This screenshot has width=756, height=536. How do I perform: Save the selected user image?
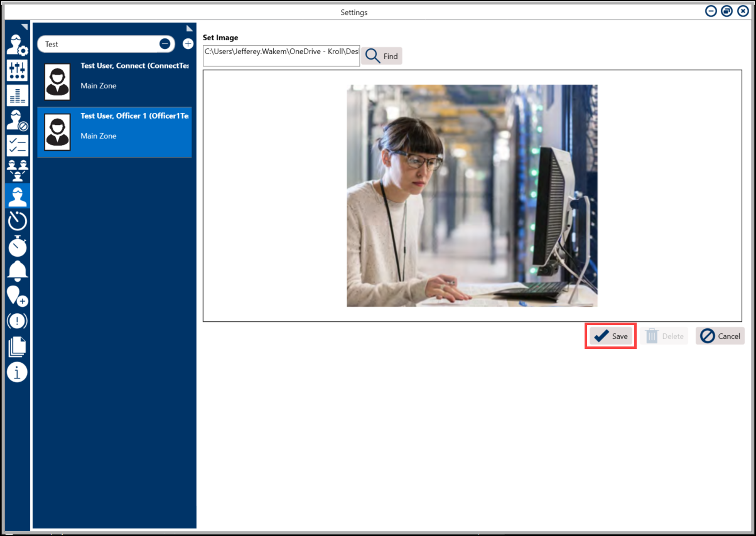[x=610, y=336]
